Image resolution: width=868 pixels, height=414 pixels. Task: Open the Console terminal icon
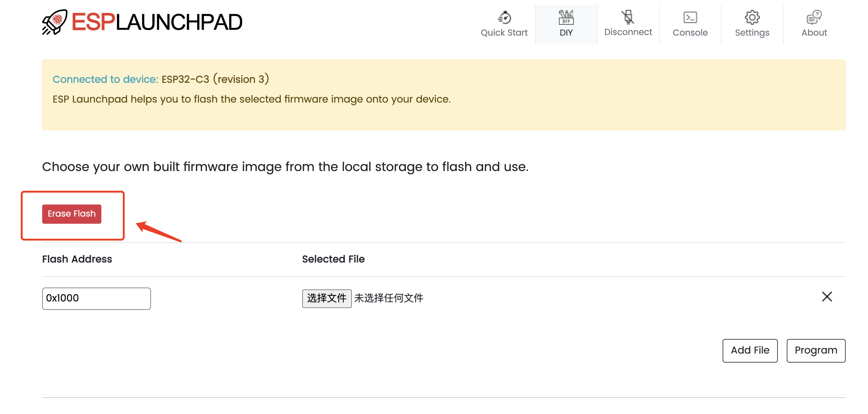690,18
